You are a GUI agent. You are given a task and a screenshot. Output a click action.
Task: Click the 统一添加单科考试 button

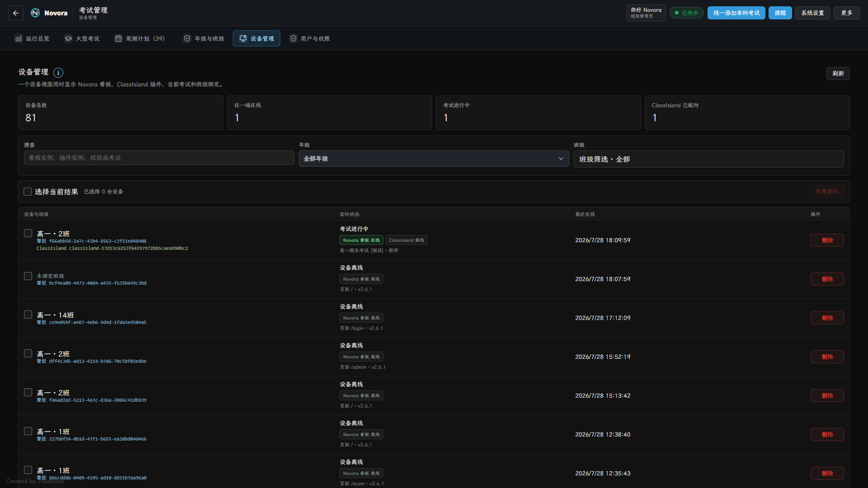coord(736,13)
